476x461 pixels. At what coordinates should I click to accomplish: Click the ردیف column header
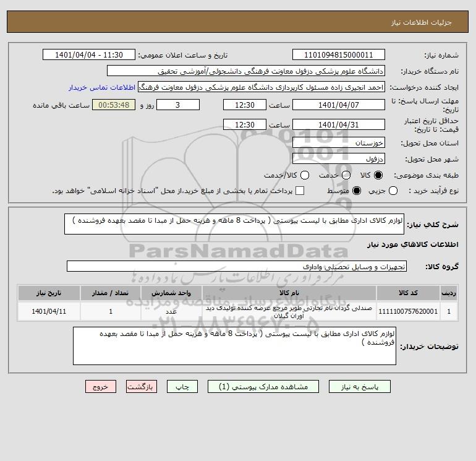(x=449, y=293)
